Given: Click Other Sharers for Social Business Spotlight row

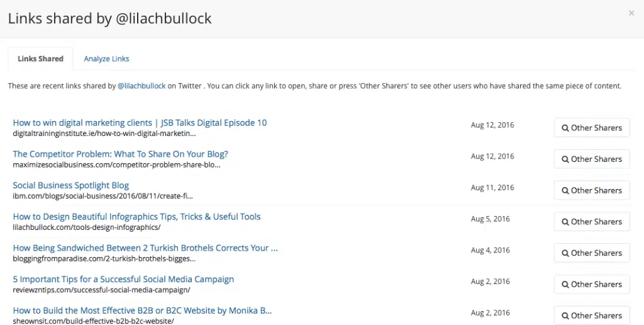Looking at the screenshot, I should coord(592,190).
